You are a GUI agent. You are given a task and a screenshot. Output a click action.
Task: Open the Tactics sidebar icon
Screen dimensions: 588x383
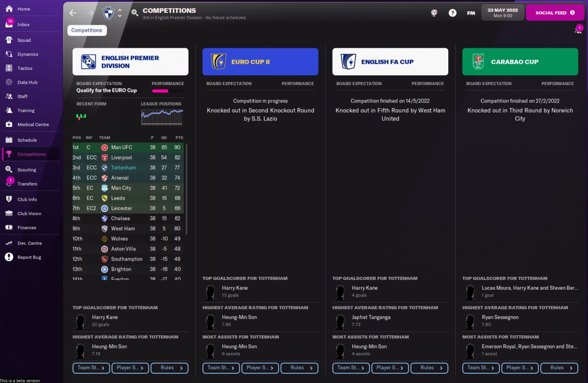9,68
